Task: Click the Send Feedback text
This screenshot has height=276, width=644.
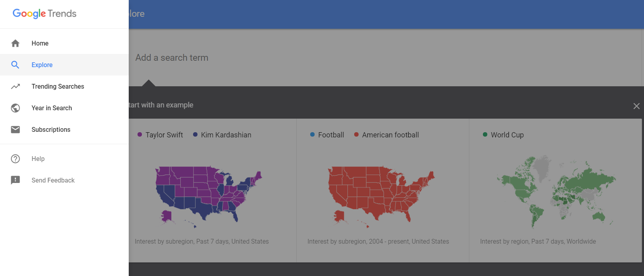Action: [53, 180]
